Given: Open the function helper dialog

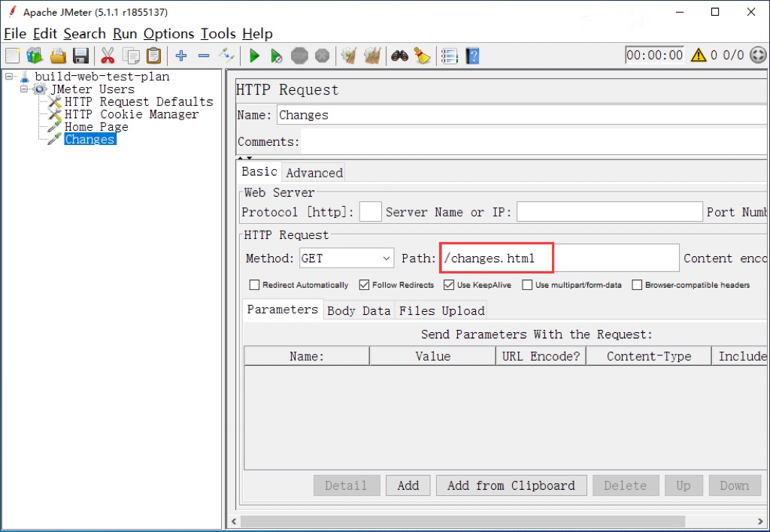Looking at the screenshot, I should [x=450, y=56].
